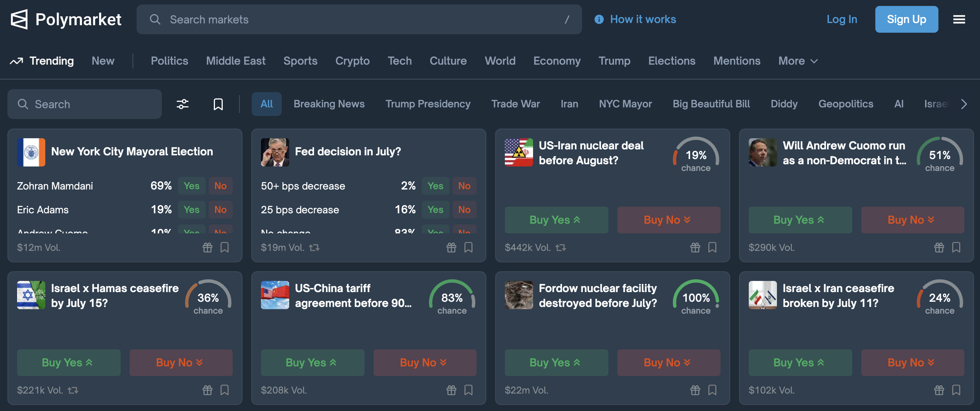Click the 100% chance gauge

pyautogui.click(x=696, y=297)
